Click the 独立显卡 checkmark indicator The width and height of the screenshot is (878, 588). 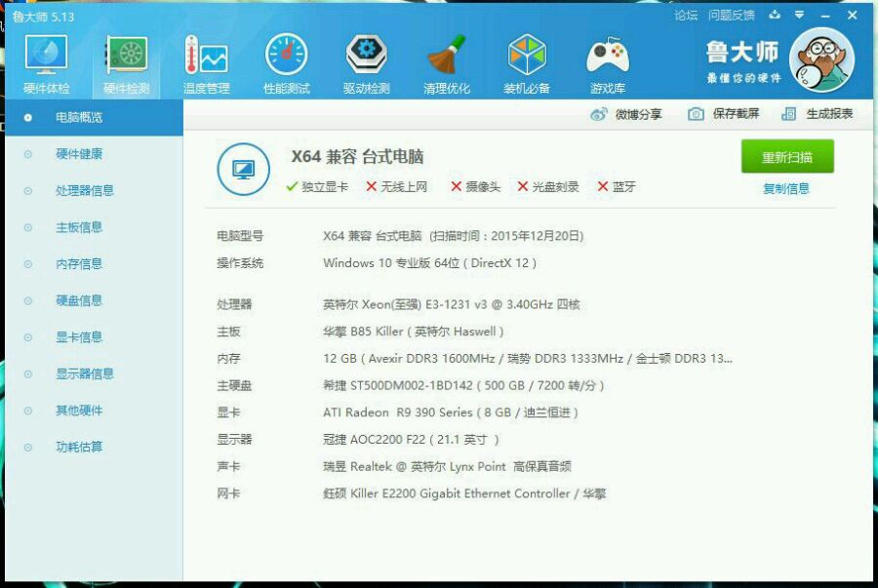tap(317, 187)
